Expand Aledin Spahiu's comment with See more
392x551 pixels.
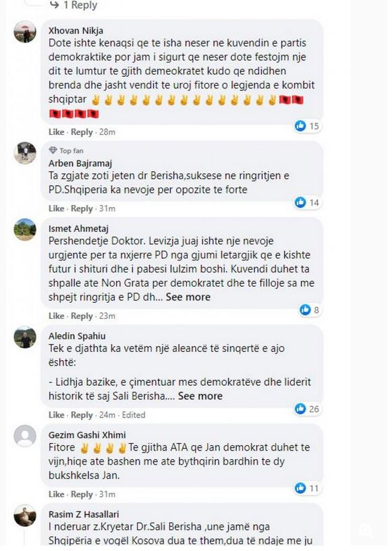[x=200, y=396]
